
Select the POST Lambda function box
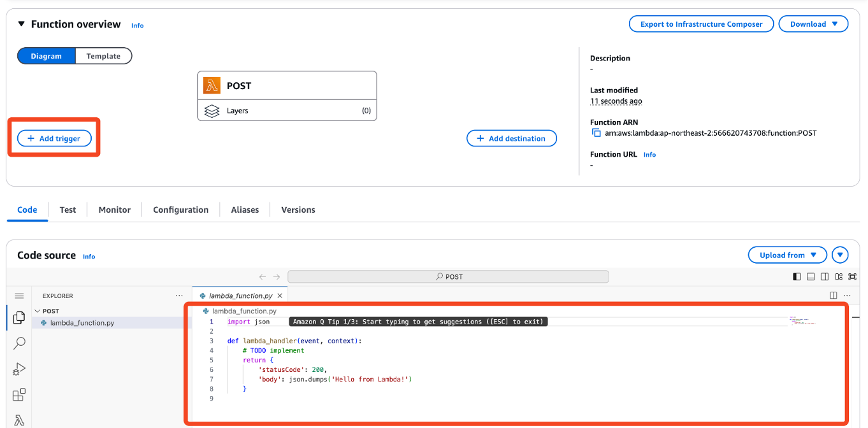pos(287,85)
